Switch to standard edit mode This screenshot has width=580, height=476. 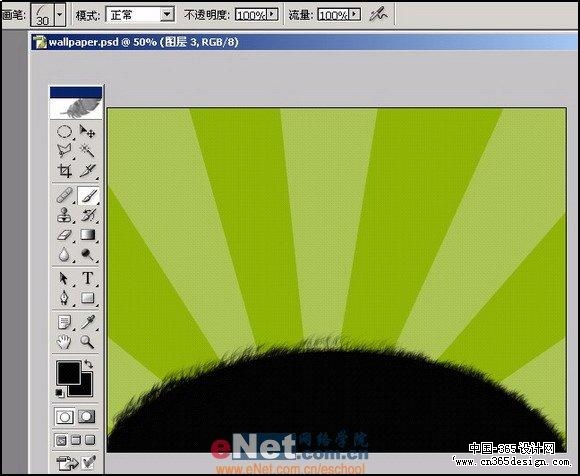tap(65, 417)
